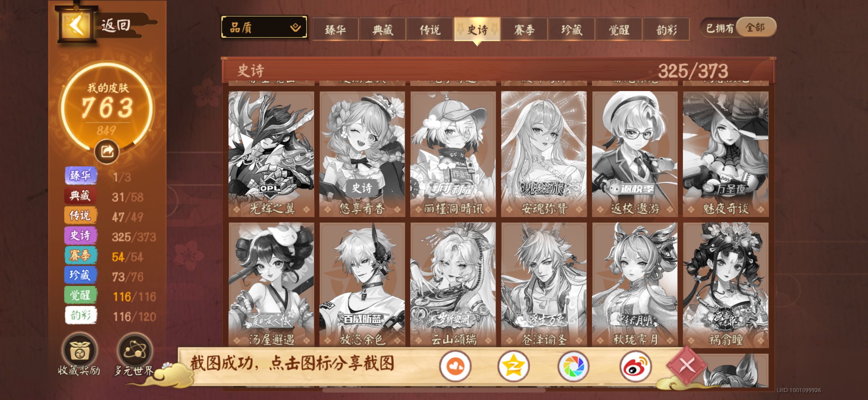This screenshot has height=400, width=868.
Task: Share screenshot via orange heart chat icon
Action: coord(455,366)
